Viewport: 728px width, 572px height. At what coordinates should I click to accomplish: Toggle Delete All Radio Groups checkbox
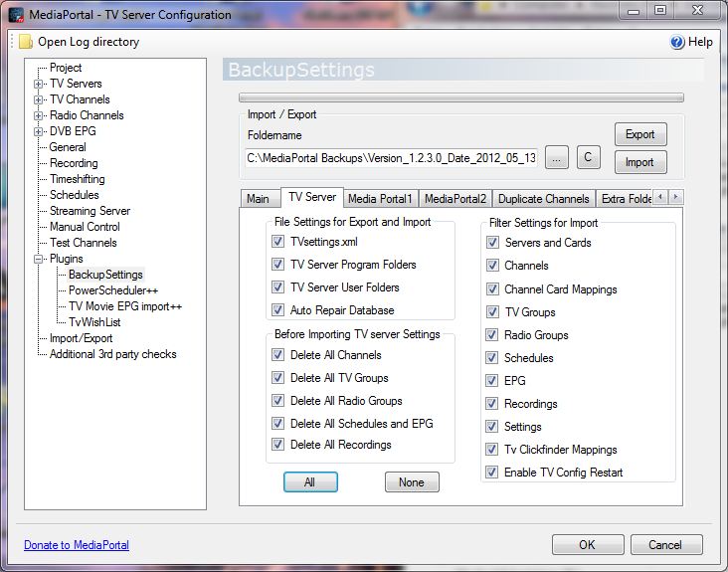coord(277,400)
